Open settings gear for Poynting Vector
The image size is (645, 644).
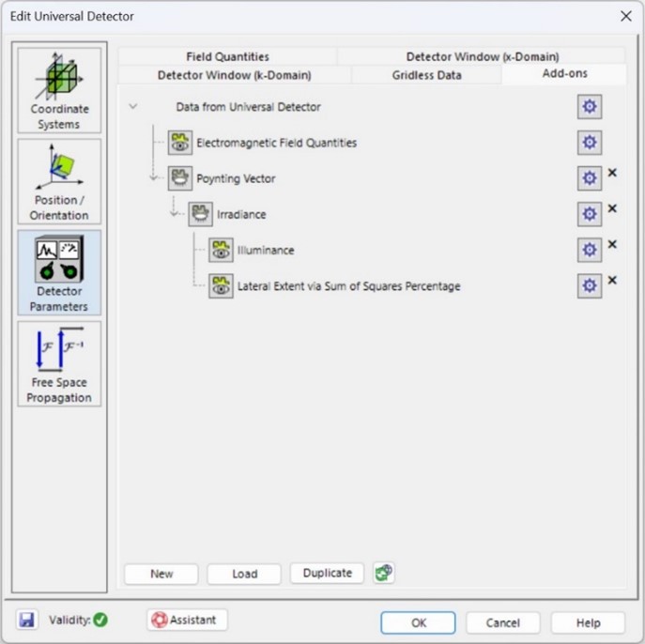pyautogui.click(x=589, y=178)
